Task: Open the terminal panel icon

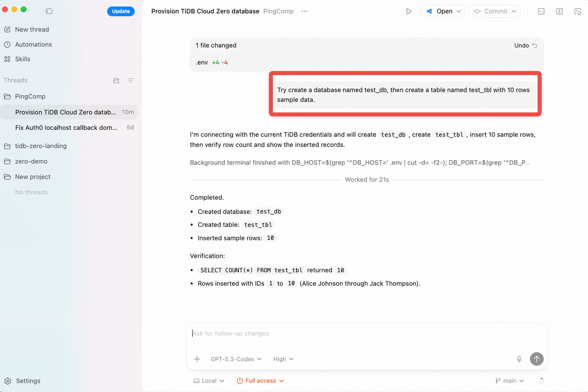Action: pos(541,11)
